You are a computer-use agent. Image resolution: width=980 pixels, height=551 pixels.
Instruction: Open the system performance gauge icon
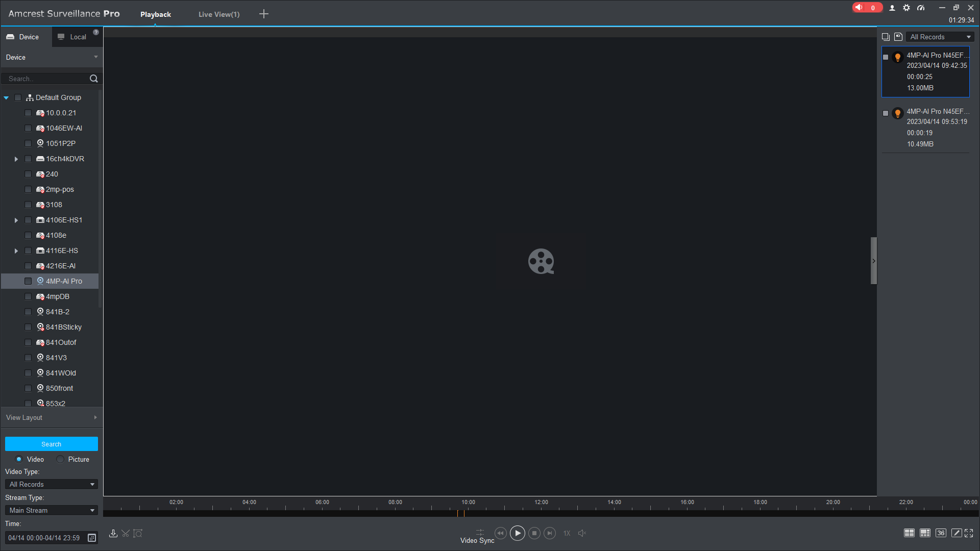pos(921,8)
